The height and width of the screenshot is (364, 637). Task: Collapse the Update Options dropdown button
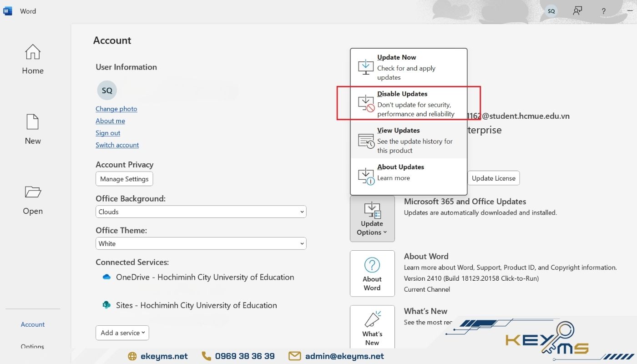point(372,219)
